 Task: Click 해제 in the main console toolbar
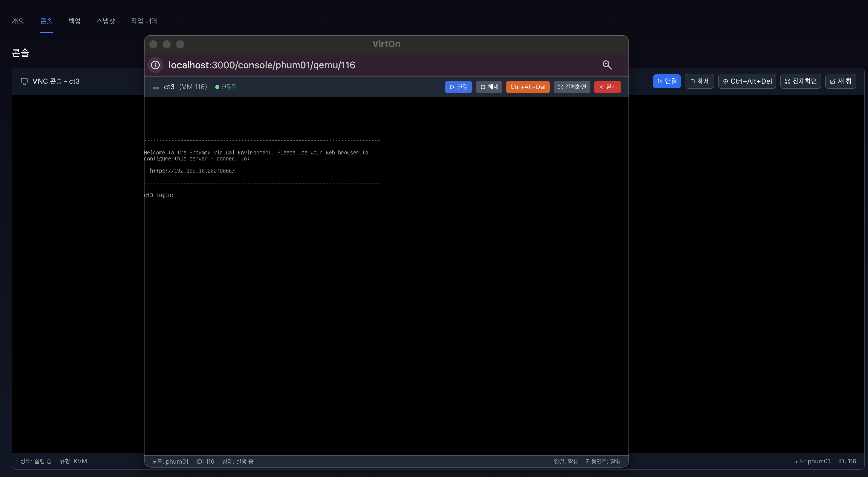tap(700, 81)
